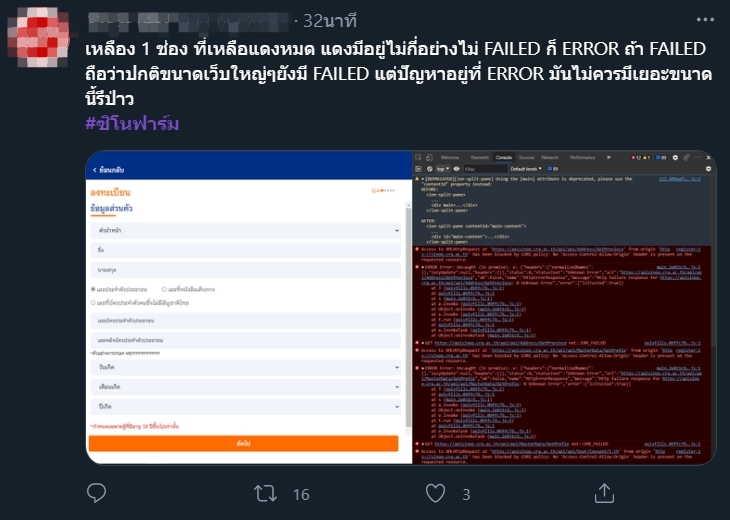This screenshot has height=520, width=730.
Task: Toggle live expression eye icon
Action: tap(457, 169)
